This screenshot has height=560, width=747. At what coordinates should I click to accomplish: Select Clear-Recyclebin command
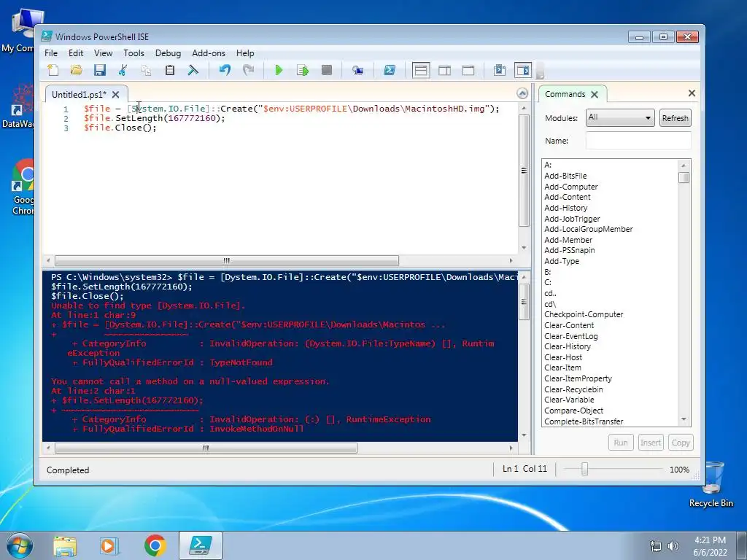(x=573, y=389)
